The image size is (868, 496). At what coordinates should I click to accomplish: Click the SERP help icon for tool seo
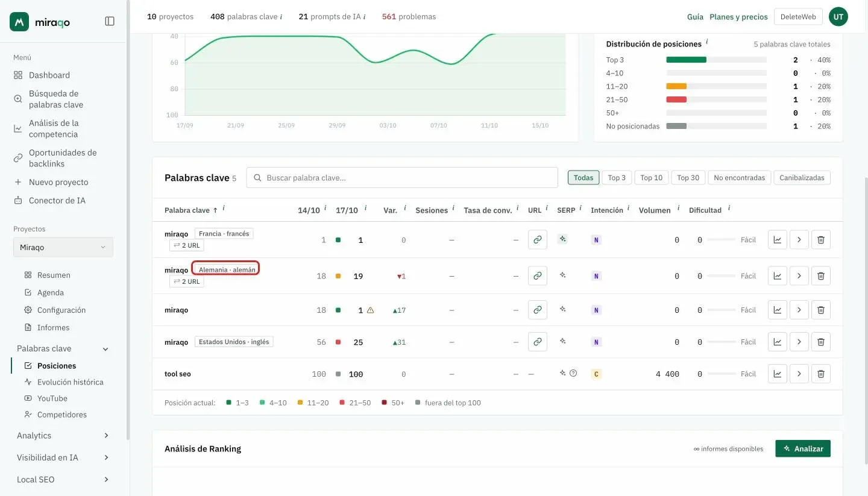[x=573, y=373]
